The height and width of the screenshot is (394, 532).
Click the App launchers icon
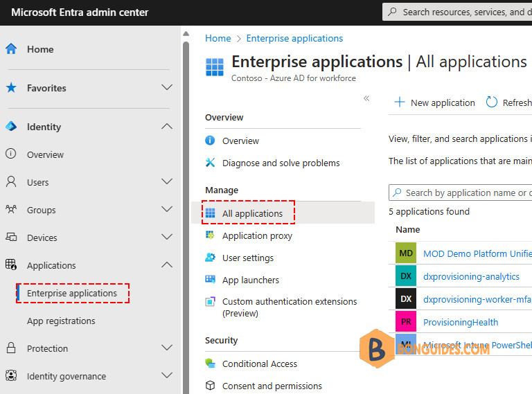click(x=210, y=279)
